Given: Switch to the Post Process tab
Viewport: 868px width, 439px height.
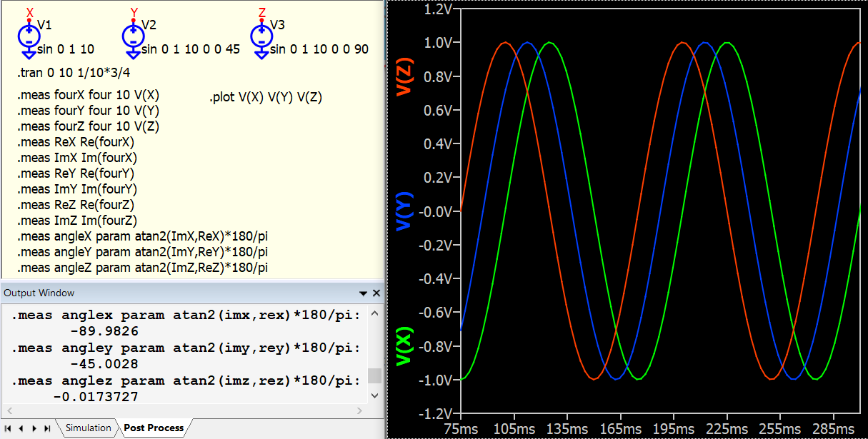Looking at the screenshot, I should (x=154, y=428).
